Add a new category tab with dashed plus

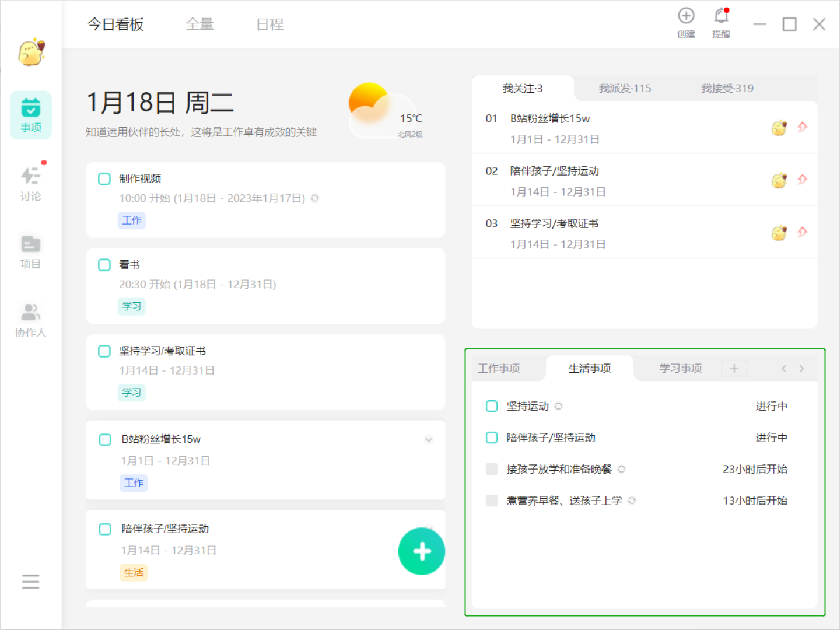pyautogui.click(x=734, y=369)
